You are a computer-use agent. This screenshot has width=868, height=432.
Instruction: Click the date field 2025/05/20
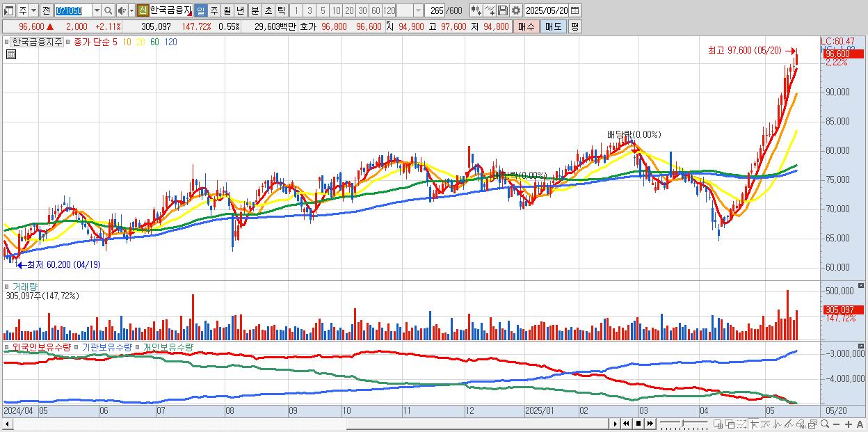coord(547,10)
